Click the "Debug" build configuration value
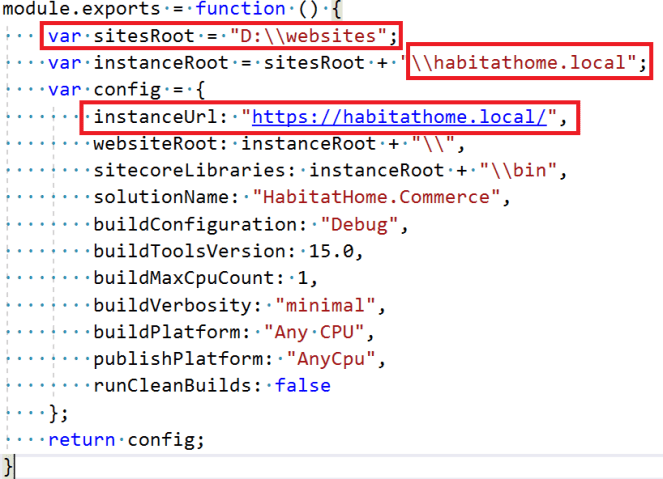Screen dimensions: 663x479 357,223
